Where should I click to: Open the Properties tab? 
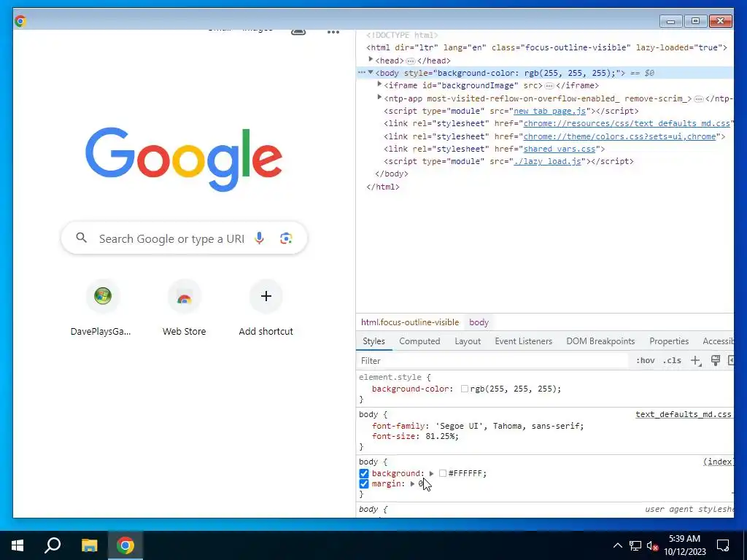(669, 341)
